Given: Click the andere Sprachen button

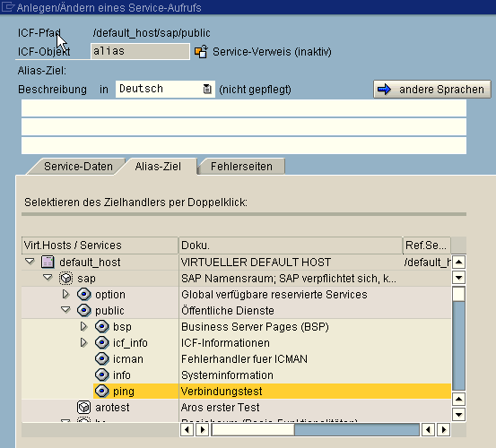Looking at the screenshot, I should pos(432,89).
